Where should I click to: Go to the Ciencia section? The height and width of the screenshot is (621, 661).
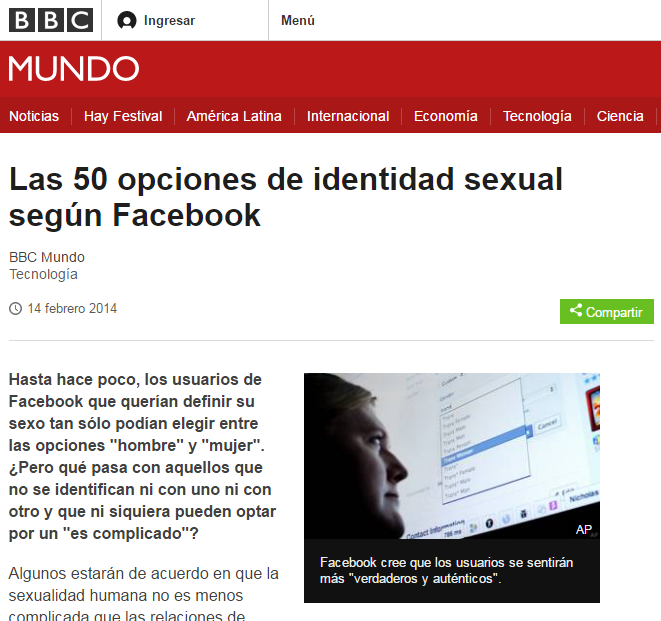(620, 116)
